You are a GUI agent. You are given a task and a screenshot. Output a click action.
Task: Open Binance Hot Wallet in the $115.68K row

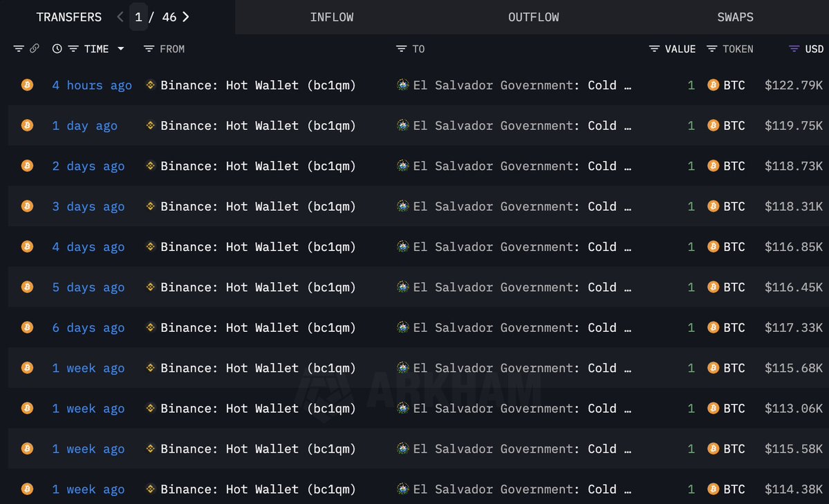click(x=258, y=368)
